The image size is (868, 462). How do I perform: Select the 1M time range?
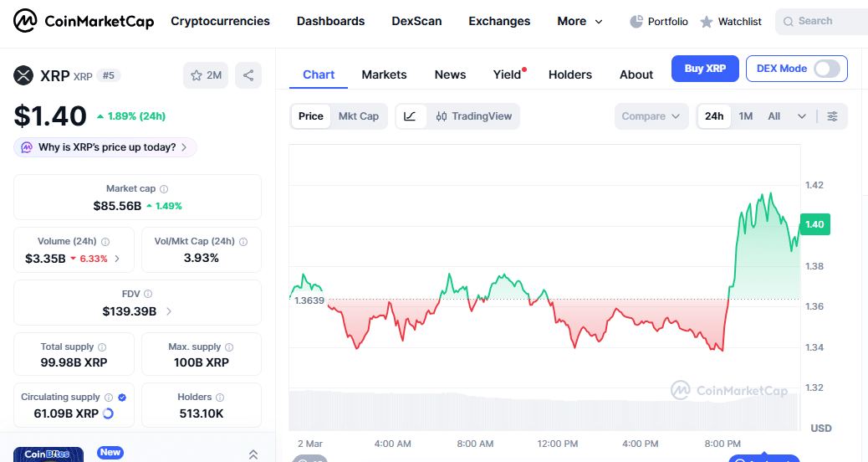pos(746,116)
